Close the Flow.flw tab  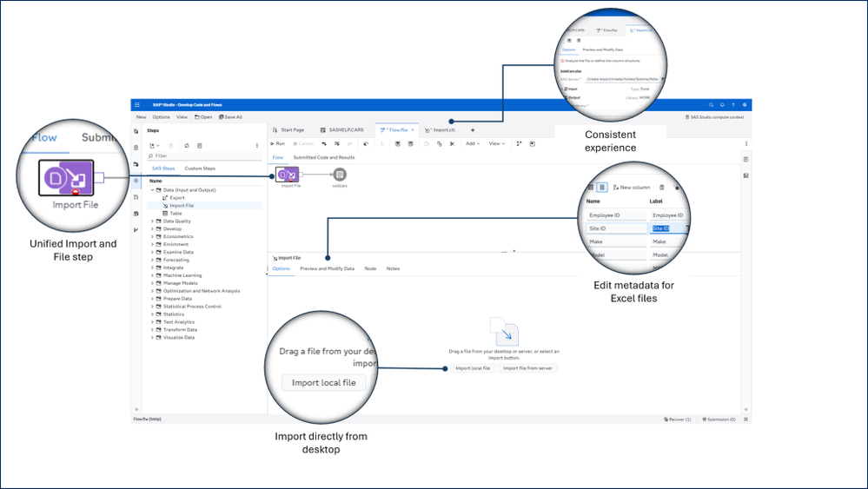pyautogui.click(x=413, y=130)
